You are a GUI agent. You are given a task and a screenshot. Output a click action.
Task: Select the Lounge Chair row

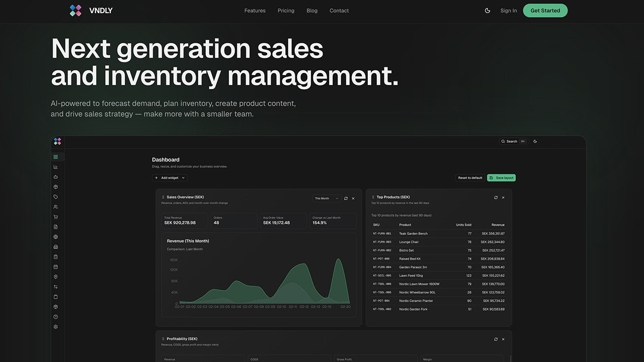pos(439,242)
